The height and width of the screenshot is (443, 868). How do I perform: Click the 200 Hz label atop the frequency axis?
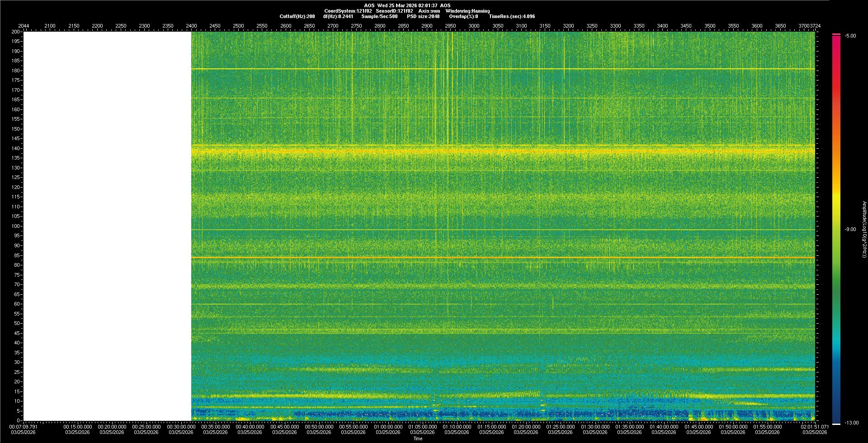16,32
